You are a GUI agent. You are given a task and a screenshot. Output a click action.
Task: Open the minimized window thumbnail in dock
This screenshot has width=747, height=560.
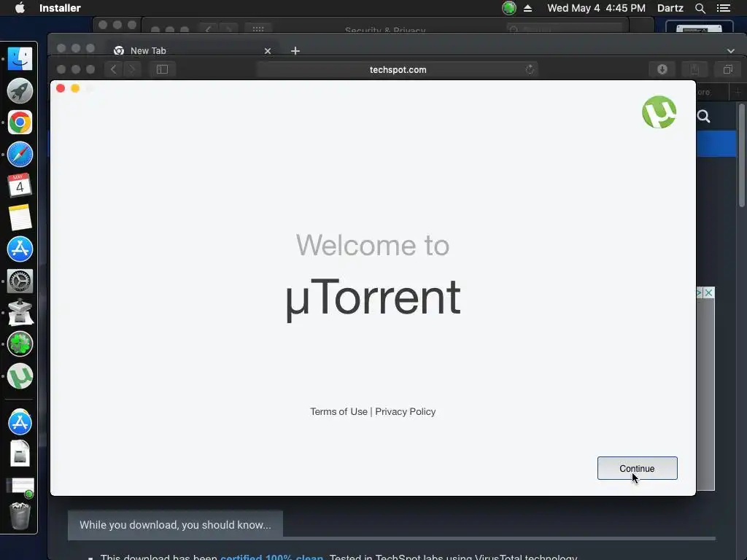point(20,486)
